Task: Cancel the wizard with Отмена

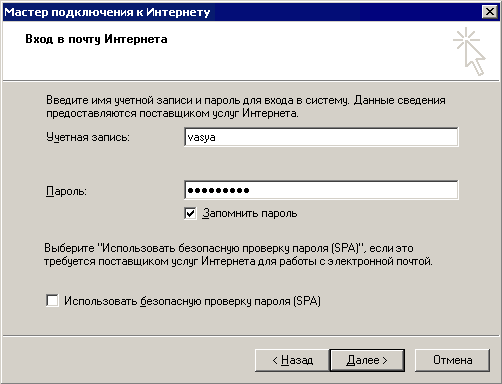Action: click(x=452, y=360)
